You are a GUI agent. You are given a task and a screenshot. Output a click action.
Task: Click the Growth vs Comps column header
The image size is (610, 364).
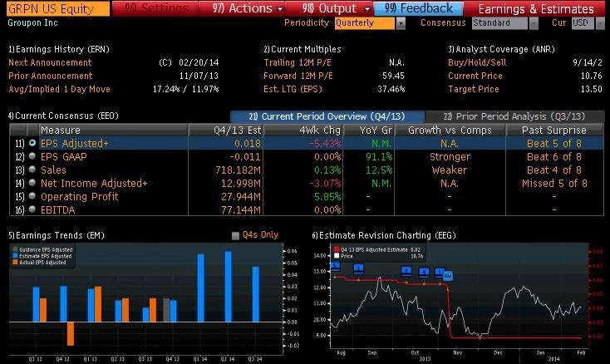450,130
